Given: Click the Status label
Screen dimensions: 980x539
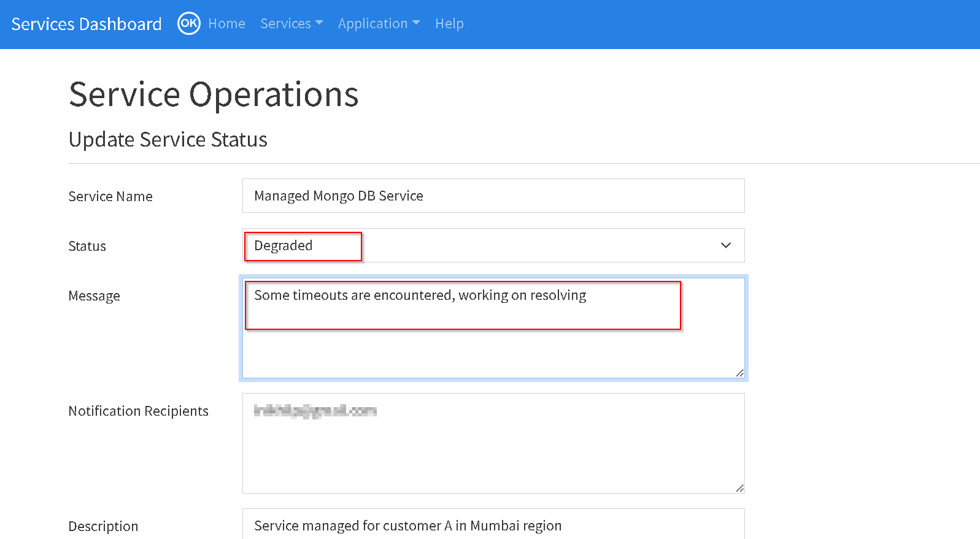Looking at the screenshot, I should (87, 246).
